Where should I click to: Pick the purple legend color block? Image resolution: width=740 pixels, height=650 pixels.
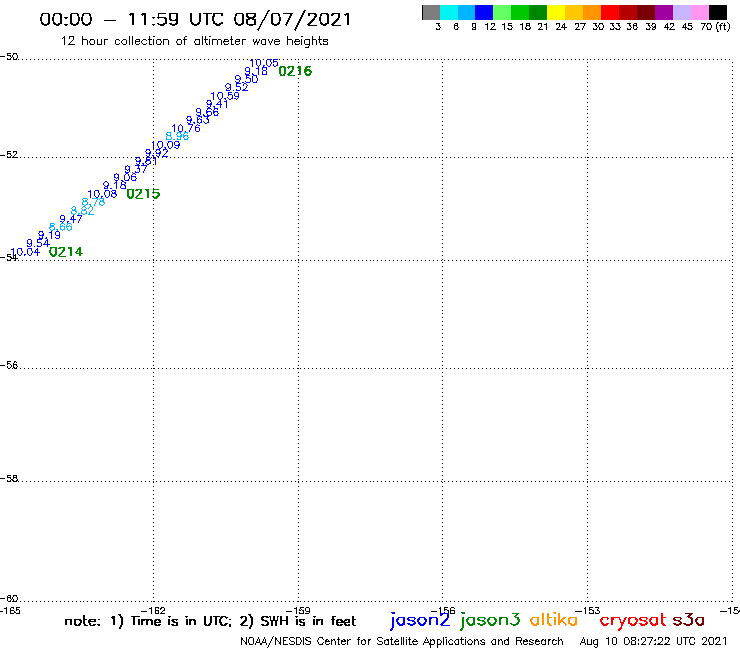click(x=664, y=12)
